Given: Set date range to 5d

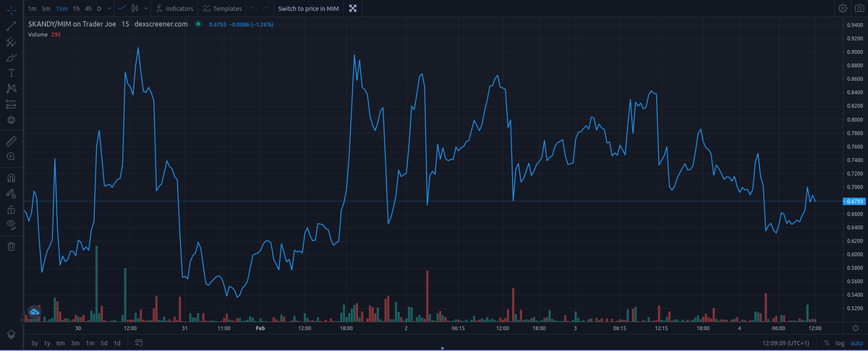Looking at the screenshot, I should [104, 342].
